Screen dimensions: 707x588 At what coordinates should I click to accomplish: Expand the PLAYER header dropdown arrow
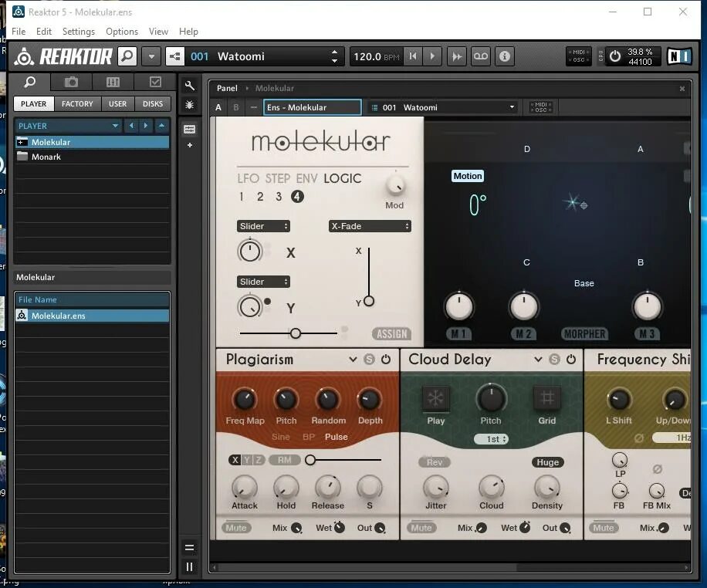click(x=116, y=126)
